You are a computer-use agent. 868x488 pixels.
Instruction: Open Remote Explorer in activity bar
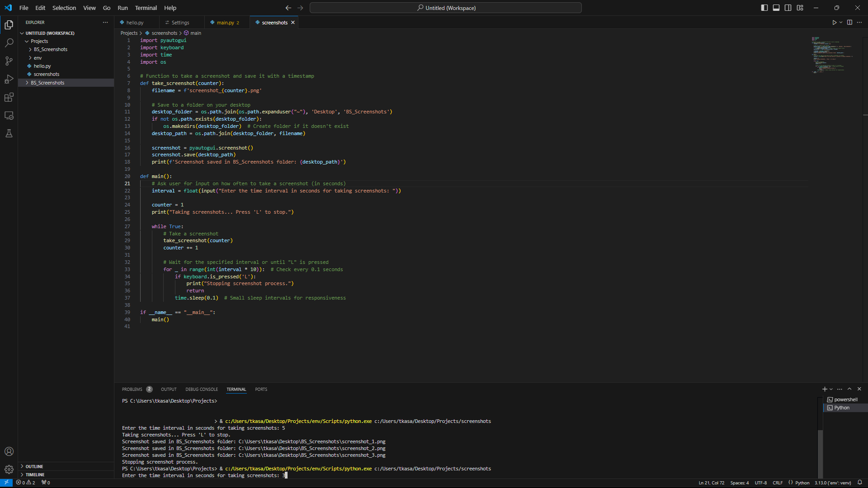pos(9,116)
